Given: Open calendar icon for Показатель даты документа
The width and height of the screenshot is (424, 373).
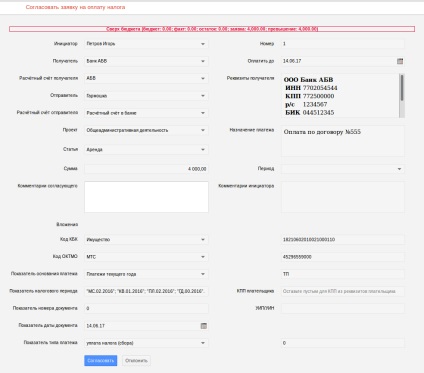Looking at the screenshot, I should [x=204, y=326].
